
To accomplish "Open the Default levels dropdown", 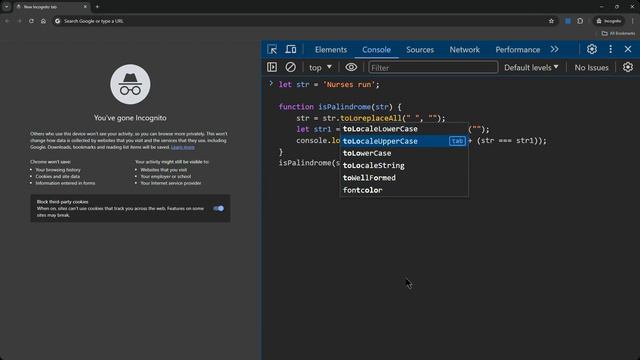I will click(x=531, y=68).
